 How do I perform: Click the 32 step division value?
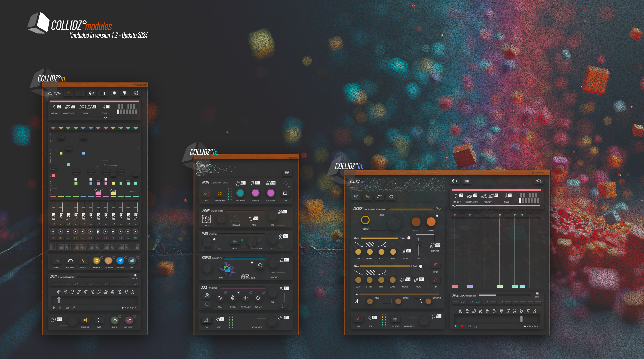(x=68, y=218)
